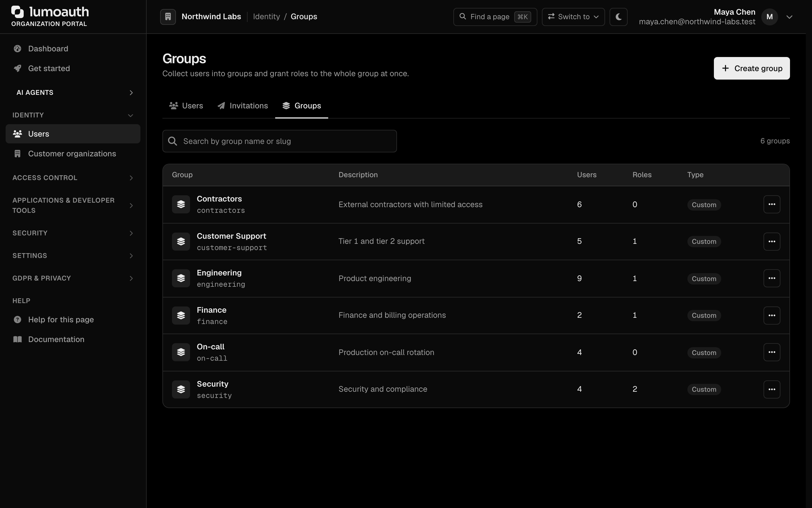Open Customer organizations in sidebar
This screenshot has width=812, height=508.
pyautogui.click(x=73, y=154)
